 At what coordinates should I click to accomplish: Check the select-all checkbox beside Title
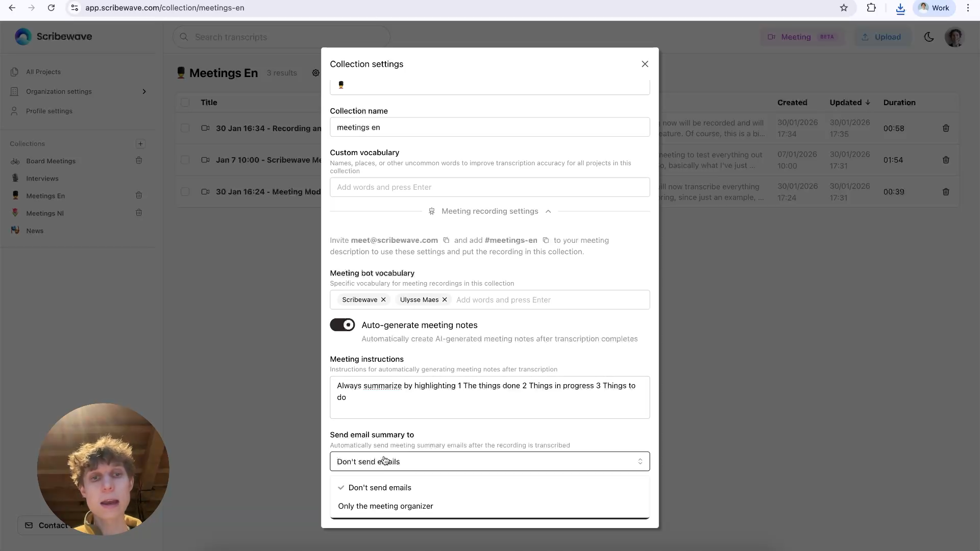pos(185,103)
